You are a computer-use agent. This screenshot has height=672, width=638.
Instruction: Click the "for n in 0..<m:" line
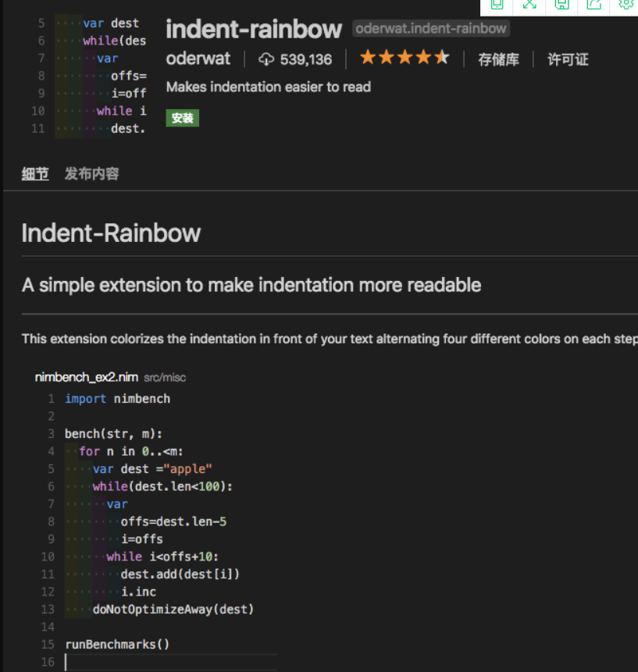point(131,451)
